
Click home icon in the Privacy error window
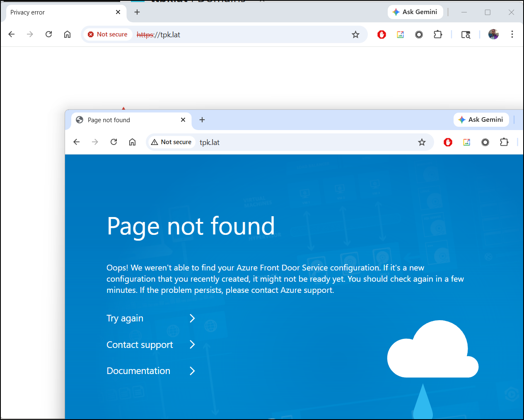pos(67,34)
